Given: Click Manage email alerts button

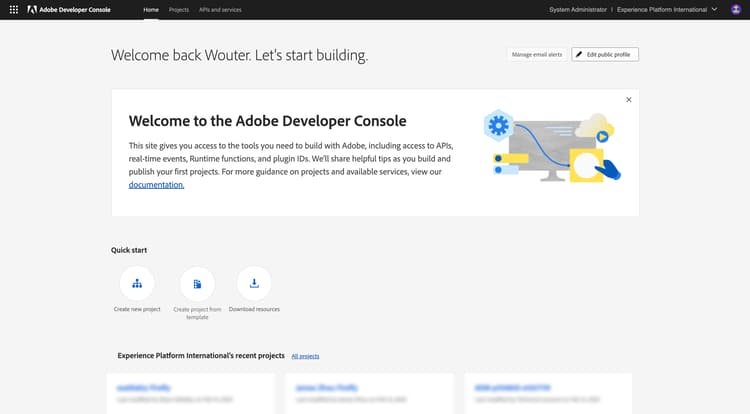Looking at the screenshot, I should pos(537,54).
